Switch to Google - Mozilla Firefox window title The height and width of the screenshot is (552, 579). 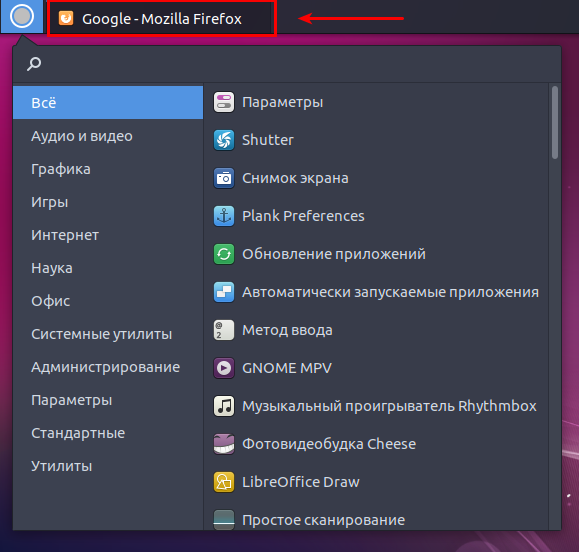pos(162,19)
